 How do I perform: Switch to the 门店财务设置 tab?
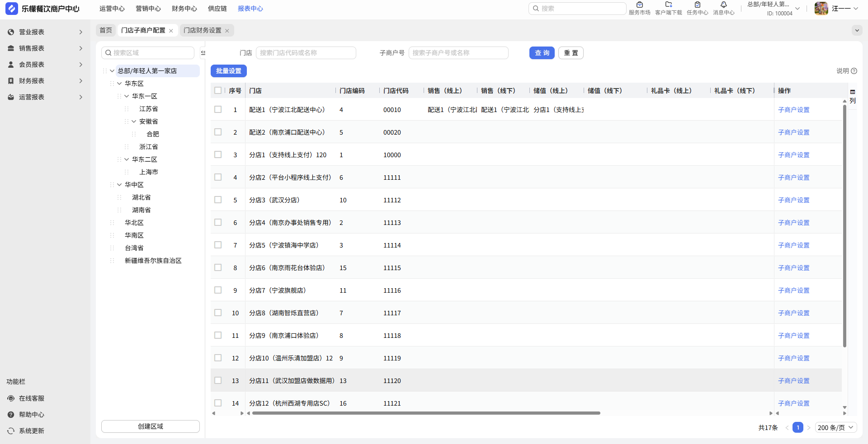(203, 30)
